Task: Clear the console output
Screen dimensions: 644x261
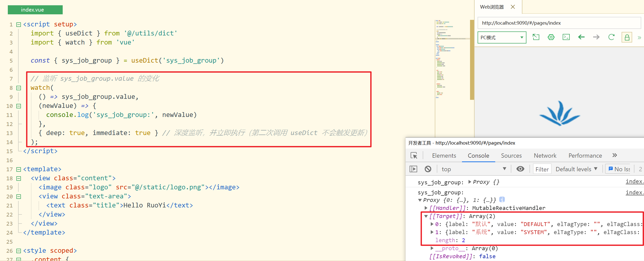Action: point(428,169)
